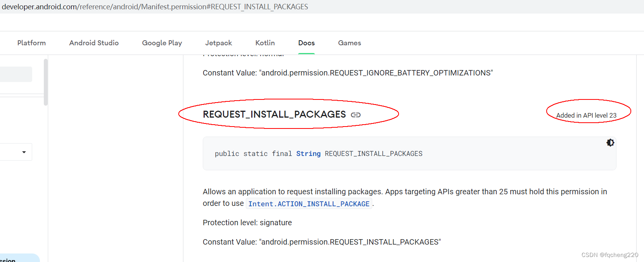
Task: Click the REQUEST_INSTALL_PACKAGES heading text
Action: [274, 115]
